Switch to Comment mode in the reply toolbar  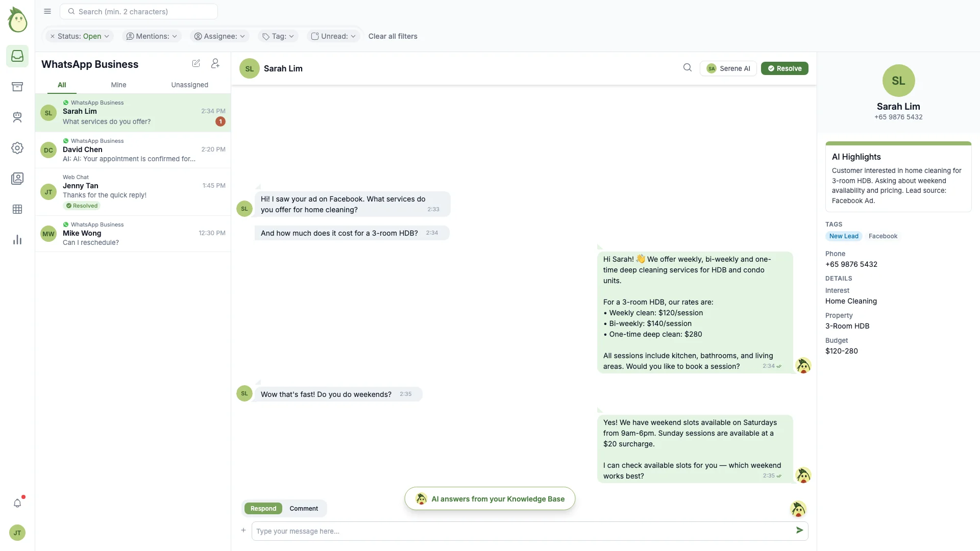304,508
